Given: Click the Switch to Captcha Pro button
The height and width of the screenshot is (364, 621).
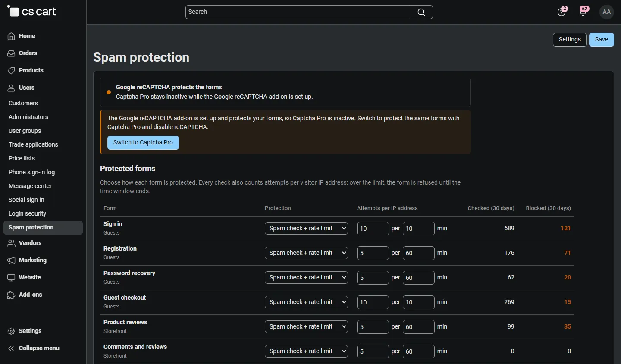Looking at the screenshot, I should [x=143, y=143].
